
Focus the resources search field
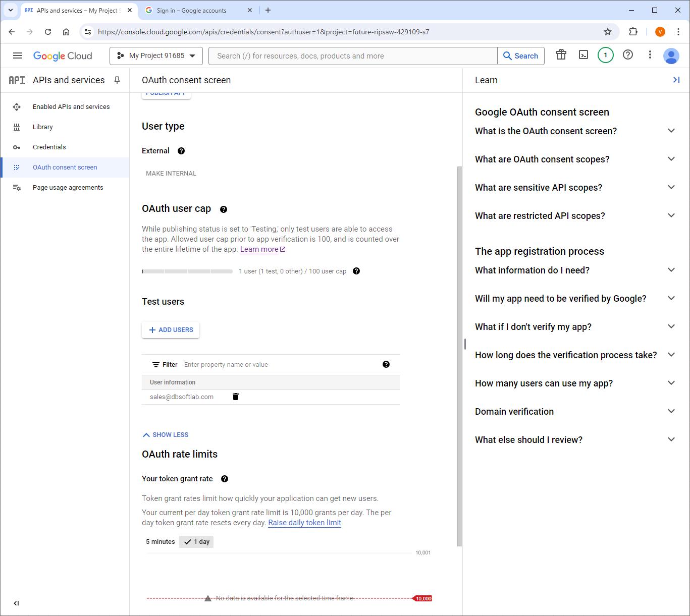[x=353, y=56]
